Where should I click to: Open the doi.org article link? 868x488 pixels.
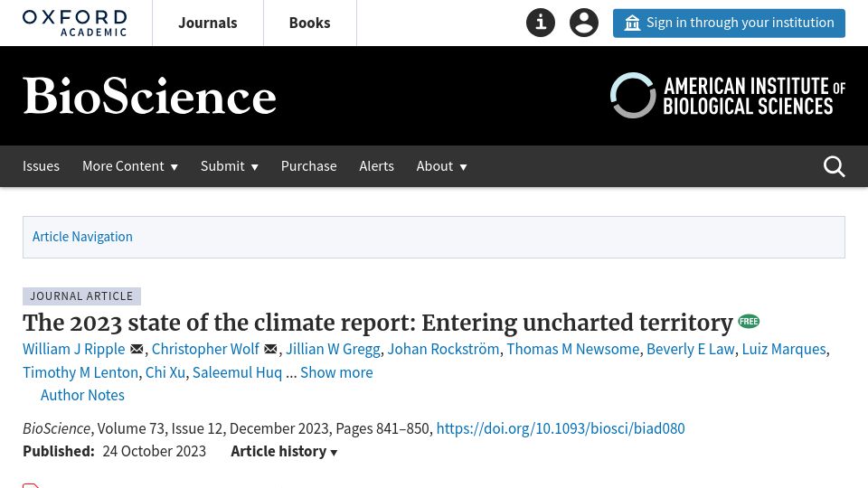[x=561, y=428]
